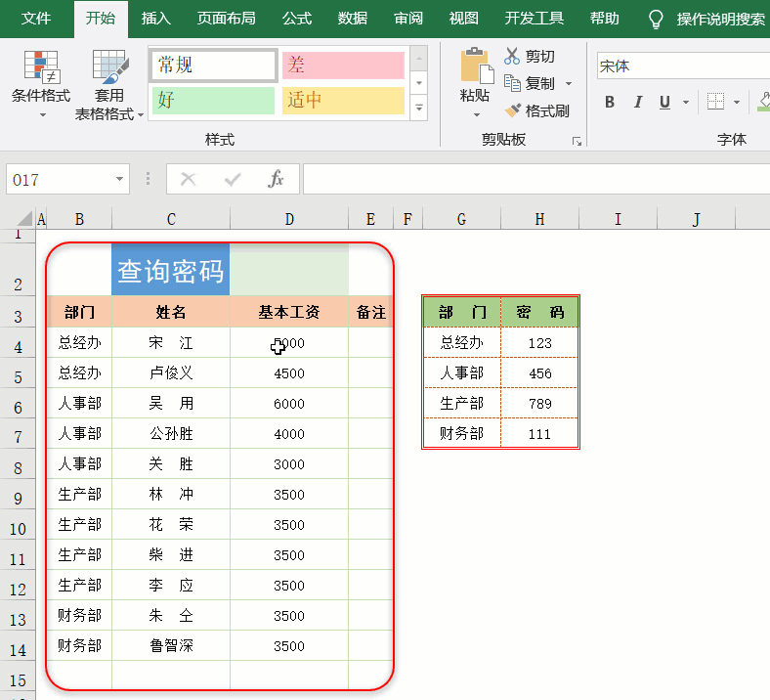This screenshot has width=770, height=700.
Task: Select the cell containing 柴 进
Action: (x=171, y=554)
